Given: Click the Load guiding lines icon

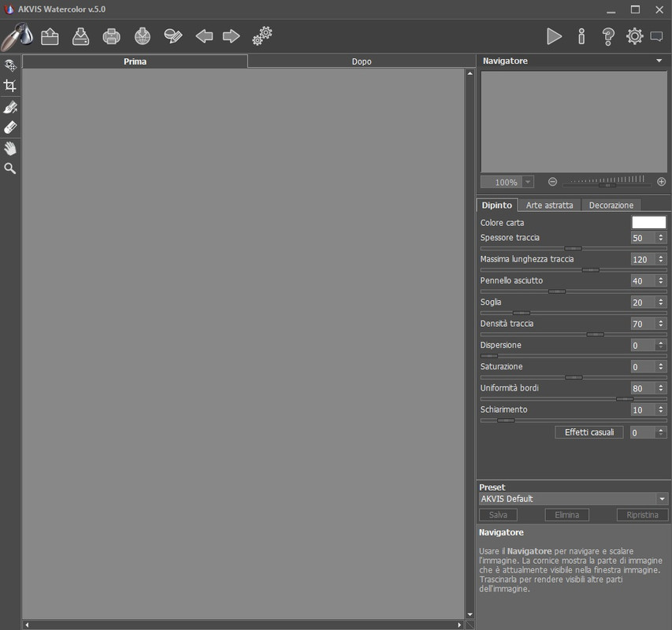Looking at the screenshot, I should 173,36.
